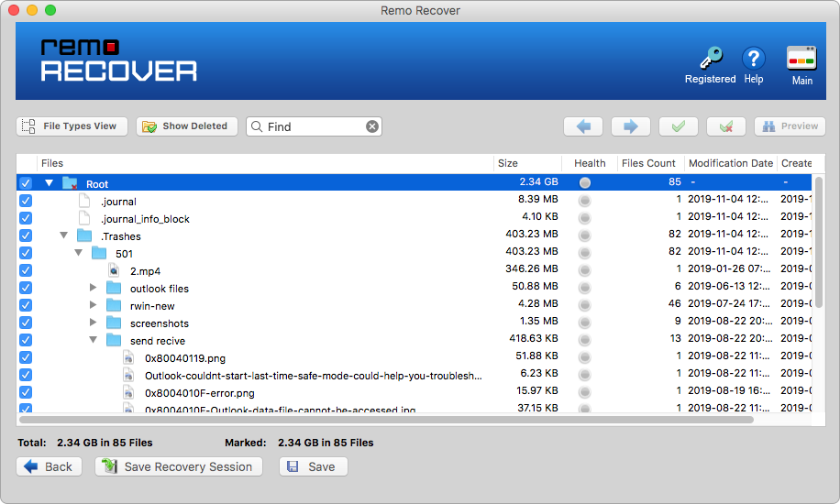The height and width of the screenshot is (504, 840).
Task: Collapse the .Trashes folder
Action: [x=64, y=236]
